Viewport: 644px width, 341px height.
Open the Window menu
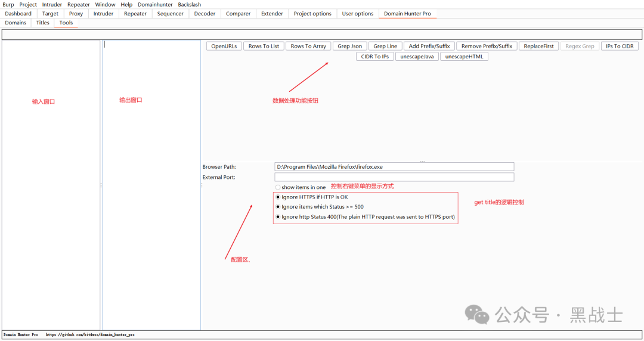[105, 5]
